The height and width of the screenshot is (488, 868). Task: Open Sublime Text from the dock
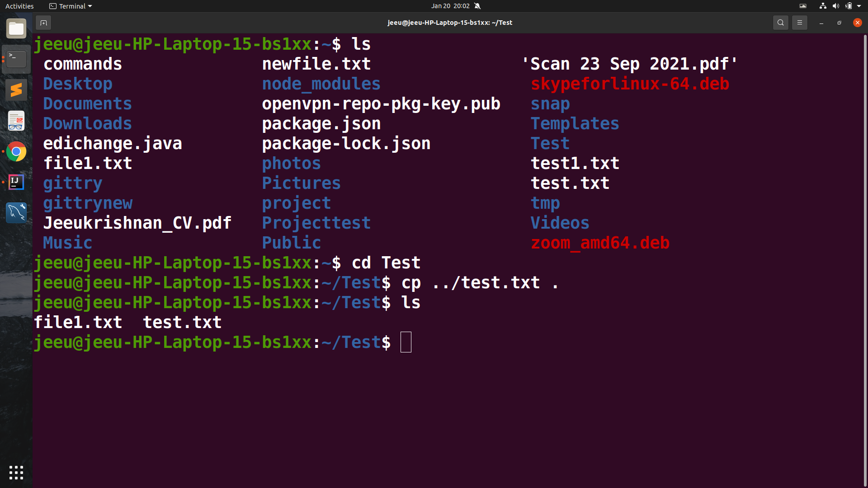tap(16, 89)
